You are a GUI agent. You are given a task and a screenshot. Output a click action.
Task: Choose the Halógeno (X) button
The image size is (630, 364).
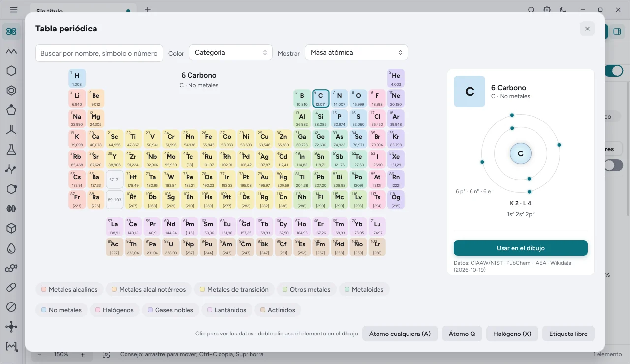pos(512,334)
